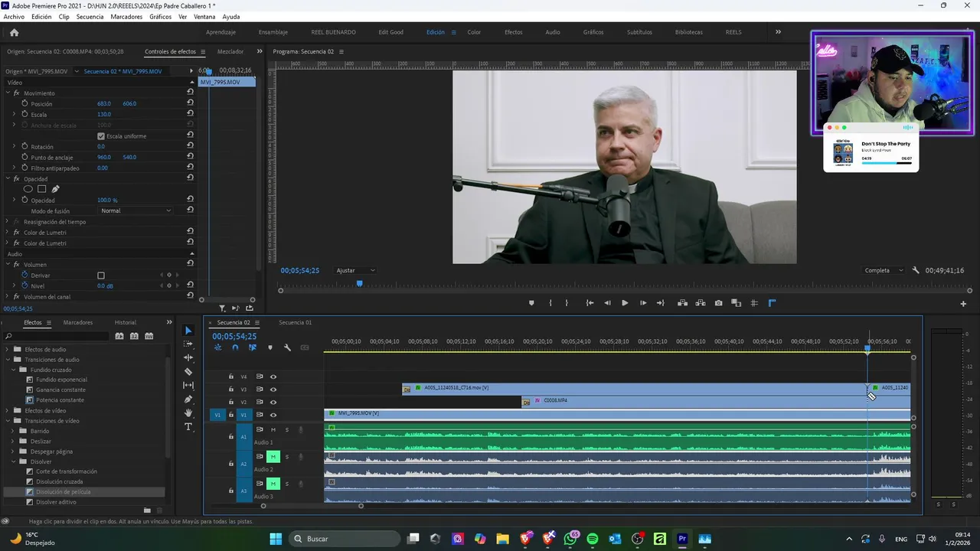Viewport: 980px width, 551px height.
Task: Create new custom bin in Effects panel
Action: pyautogui.click(x=147, y=510)
